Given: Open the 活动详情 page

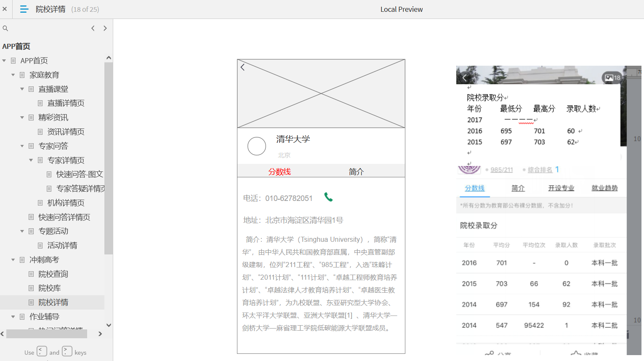Looking at the screenshot, I should [x=62, y=245].
